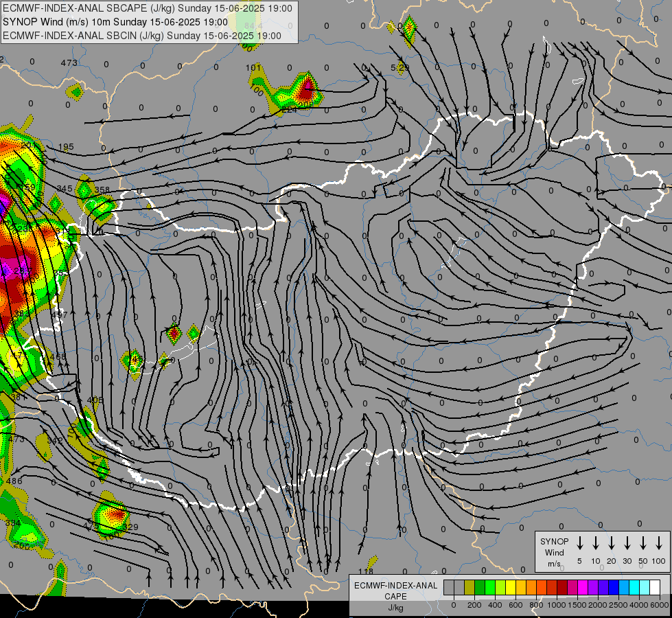
Task: Click the 'J/kg' unit label in CAPE legend
Action: click(395, 608)
